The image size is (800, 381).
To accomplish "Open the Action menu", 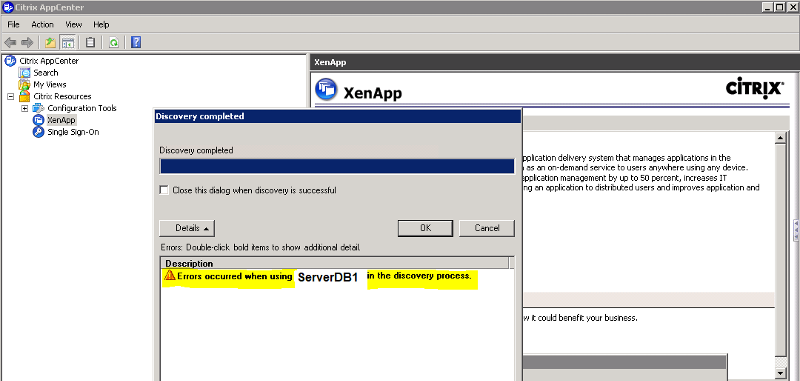I will [x=42, y=24].
